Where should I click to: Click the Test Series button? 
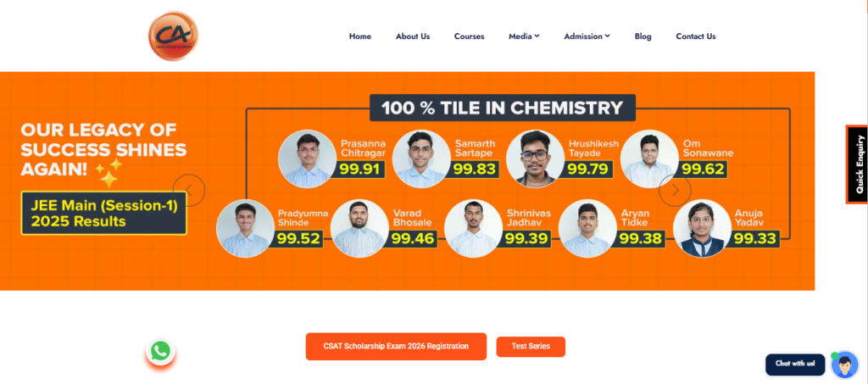531,347
